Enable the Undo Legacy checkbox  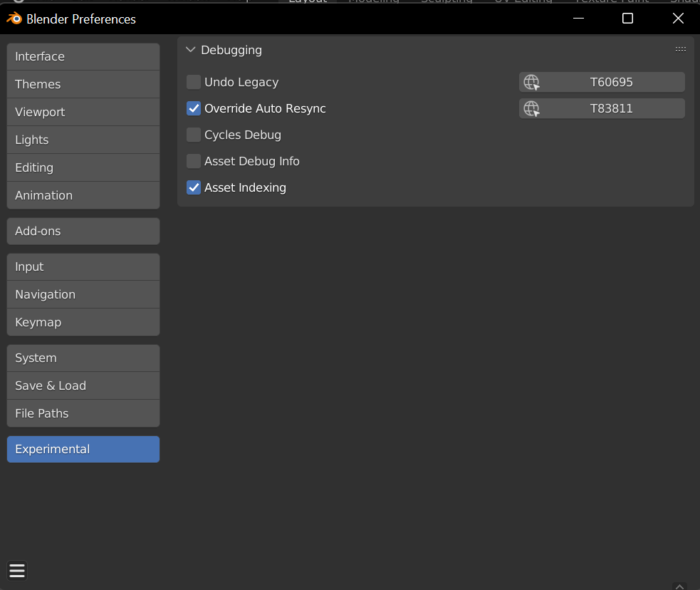point(193,82)
